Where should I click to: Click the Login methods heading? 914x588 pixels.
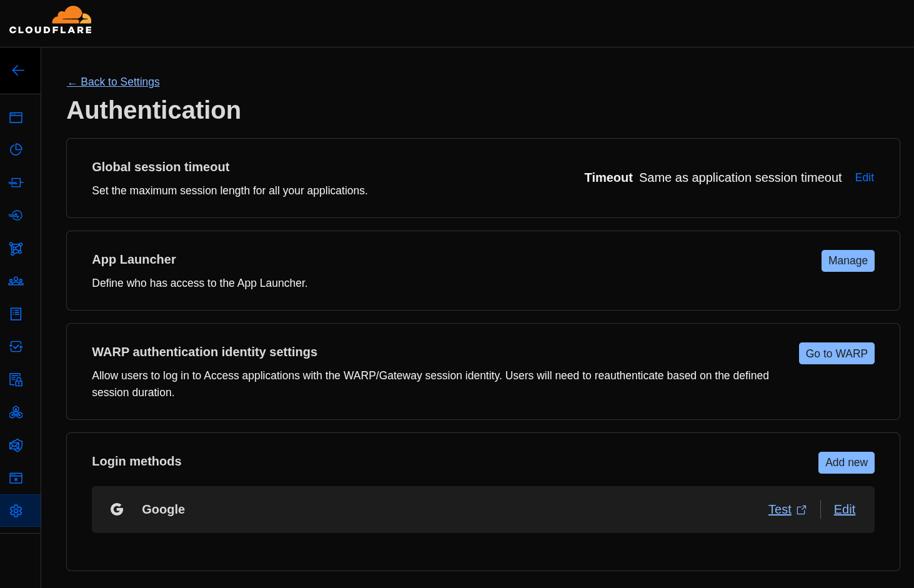[x=136, y=461]
